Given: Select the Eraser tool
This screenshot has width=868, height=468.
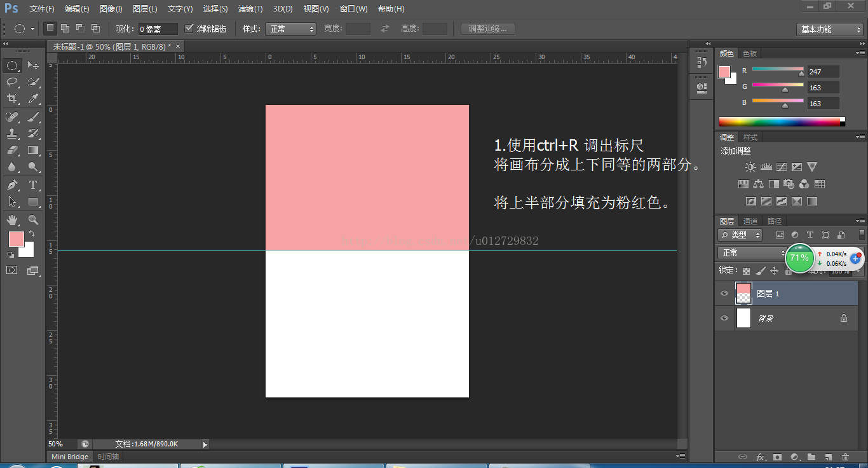Looking at the screenshot, I should (x=12, y=150).
